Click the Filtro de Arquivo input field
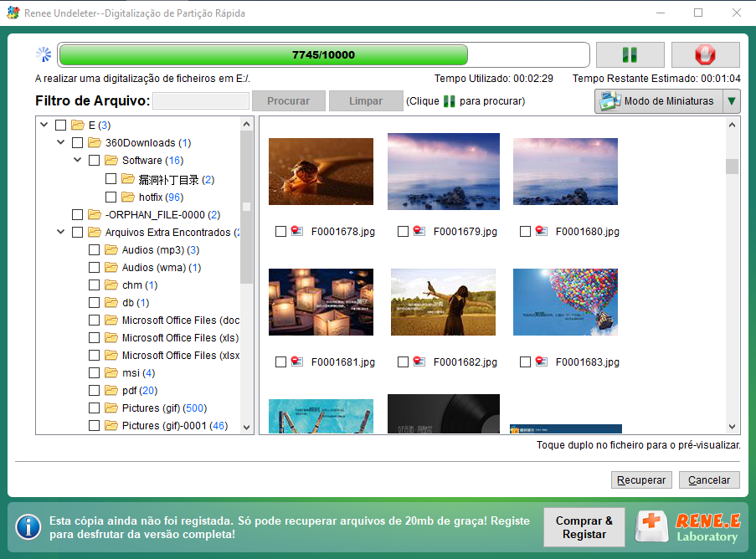756x559 pixels. 201,101
